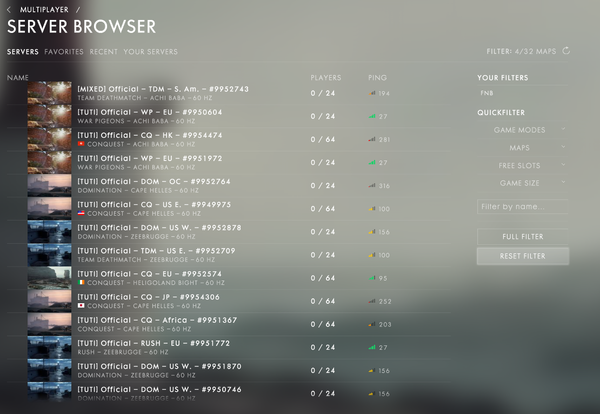Click red ping bars for server #9954474

372,139
